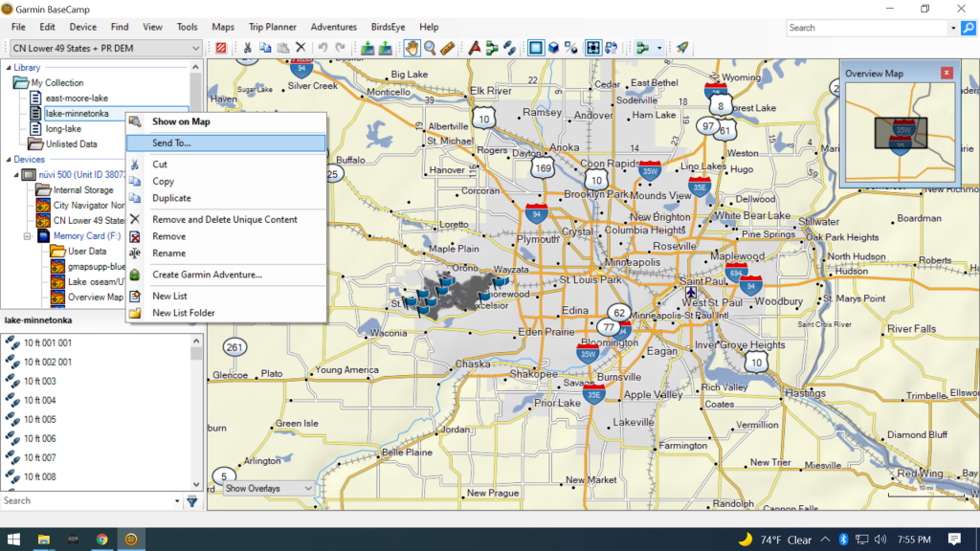
Task: Open the Windows Start menu
Action: [x=13, y=540]
